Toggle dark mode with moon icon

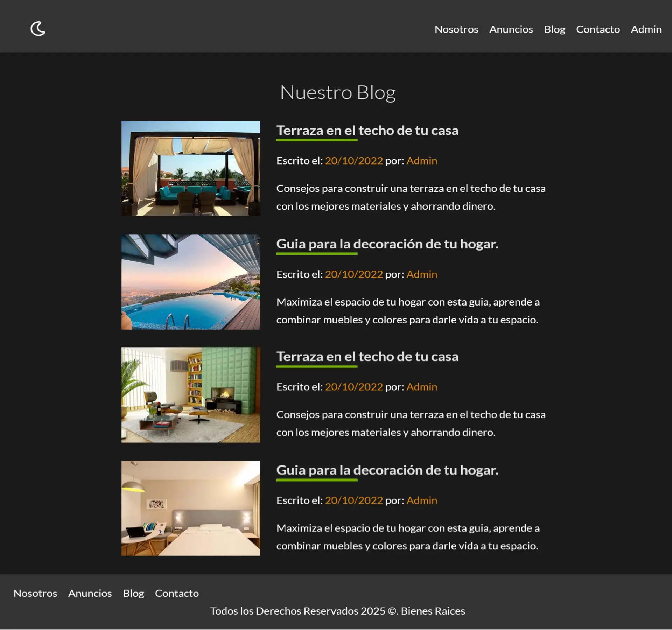point(38,29)
